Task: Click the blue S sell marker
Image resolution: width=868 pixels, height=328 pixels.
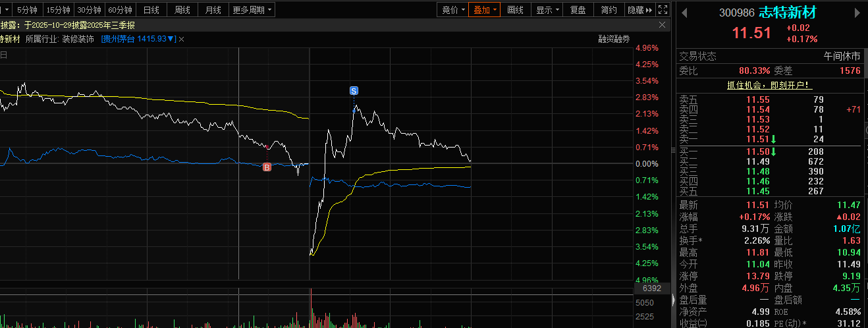Action: pyautogui.click(x=354, y=90)
